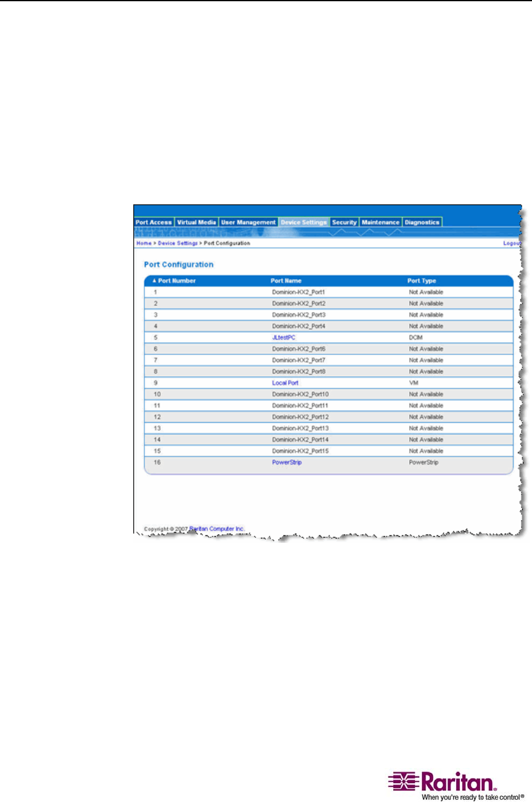
Task: Switch to the Virtual Media tab
Action: [x=196, y=222]
